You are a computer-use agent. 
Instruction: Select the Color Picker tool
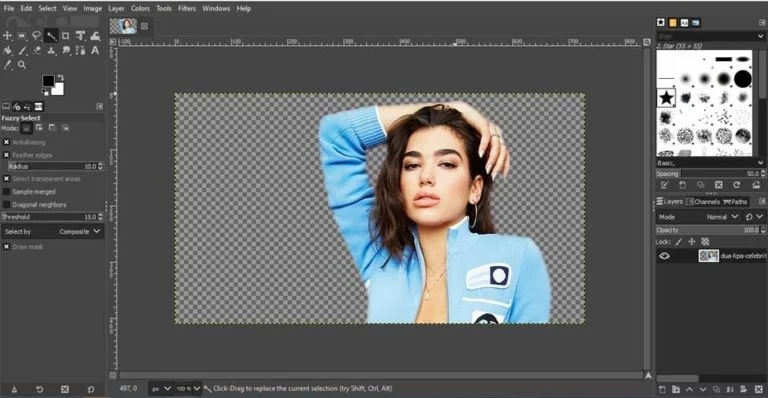point(7,65)
